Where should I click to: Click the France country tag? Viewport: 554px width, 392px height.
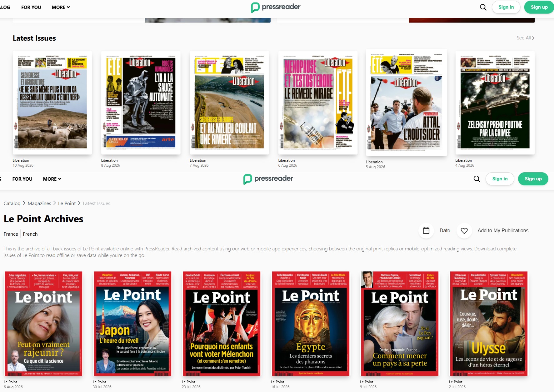pos(11,234)
